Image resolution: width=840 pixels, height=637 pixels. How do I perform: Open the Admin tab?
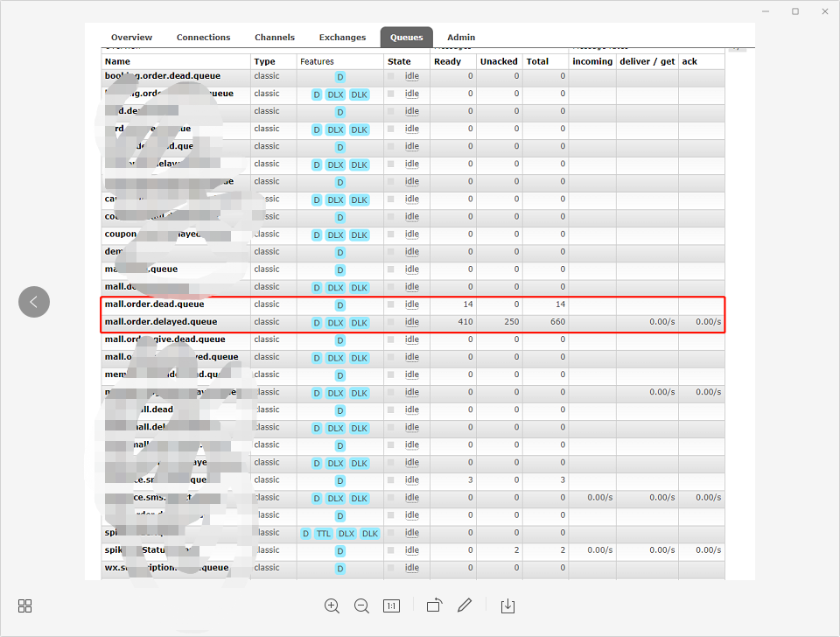click(x=461, y=38)
